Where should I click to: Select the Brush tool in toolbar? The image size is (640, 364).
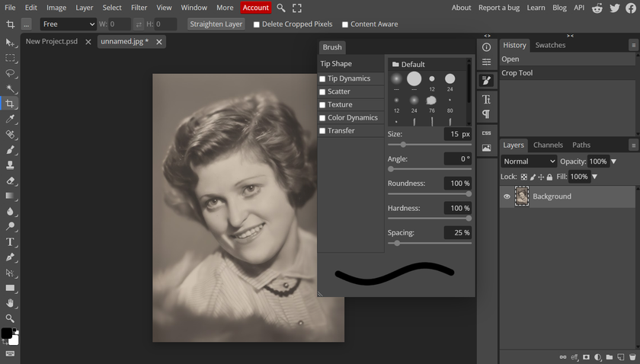click(10, 150)
